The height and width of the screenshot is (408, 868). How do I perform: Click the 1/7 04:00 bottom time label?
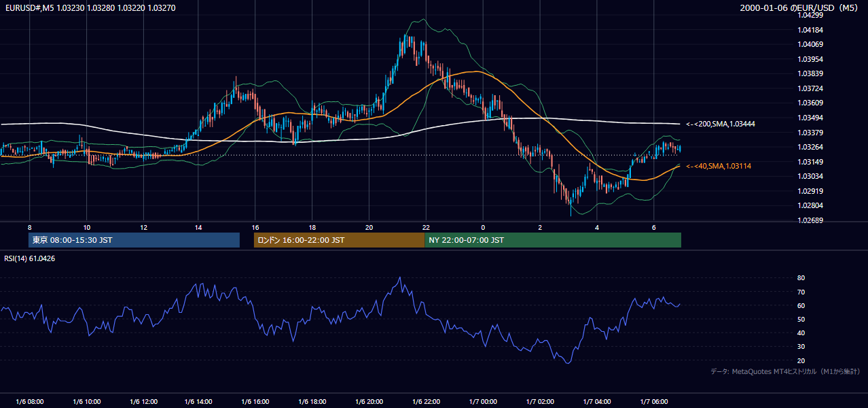pos(597,402)
